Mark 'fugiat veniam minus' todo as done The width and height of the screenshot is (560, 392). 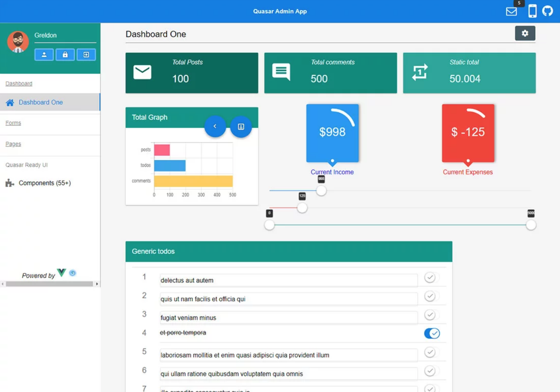(429, 315)
